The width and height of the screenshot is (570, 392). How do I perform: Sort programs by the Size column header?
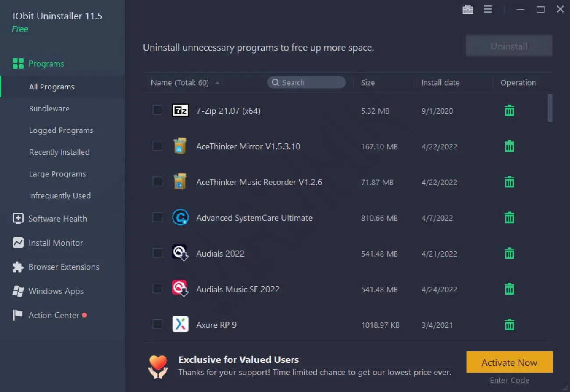[368, 83]
